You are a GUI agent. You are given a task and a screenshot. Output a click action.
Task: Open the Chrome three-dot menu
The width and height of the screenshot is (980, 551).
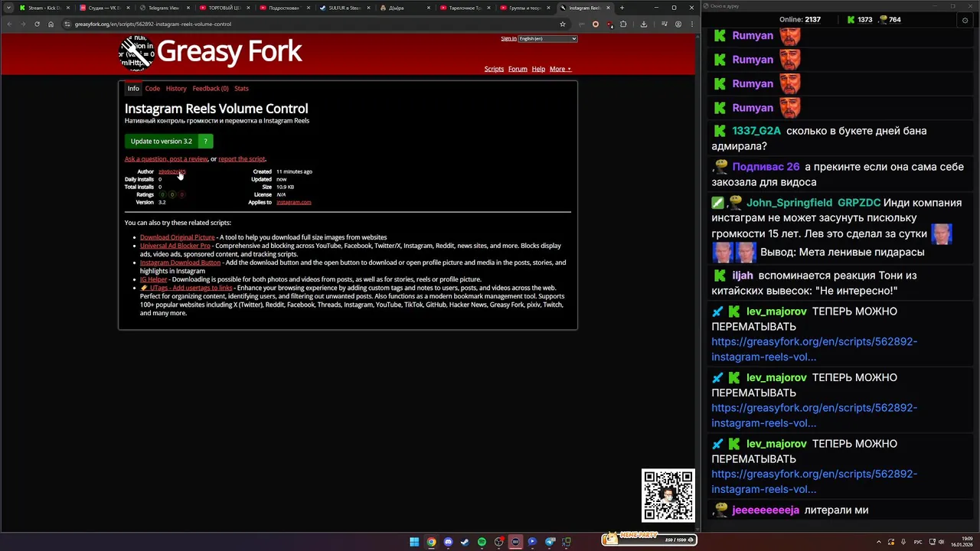pyautogui.click(x=691, y=24)
